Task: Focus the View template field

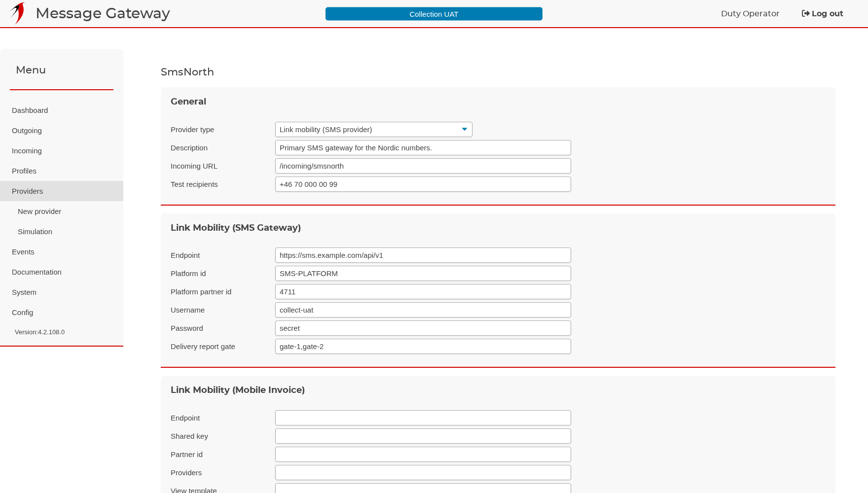Action: click(423, 489)
